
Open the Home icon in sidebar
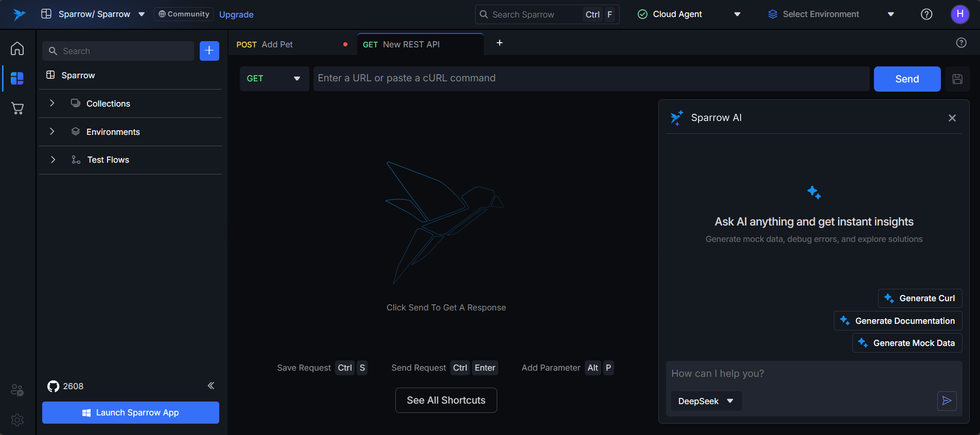coord(17,48)
